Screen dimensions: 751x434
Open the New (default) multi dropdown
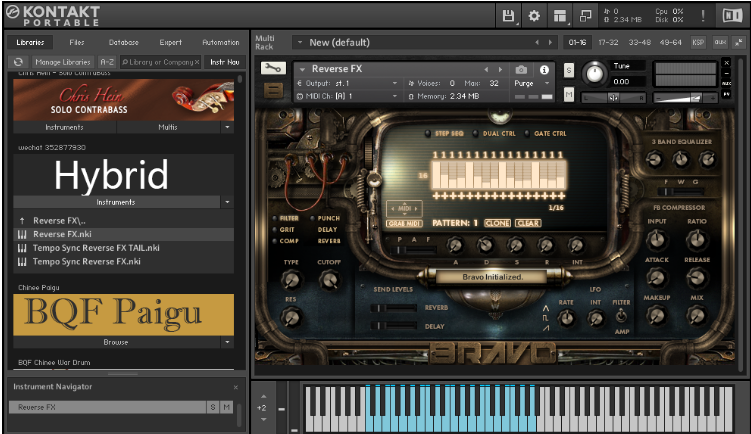[x=300, y=42]
